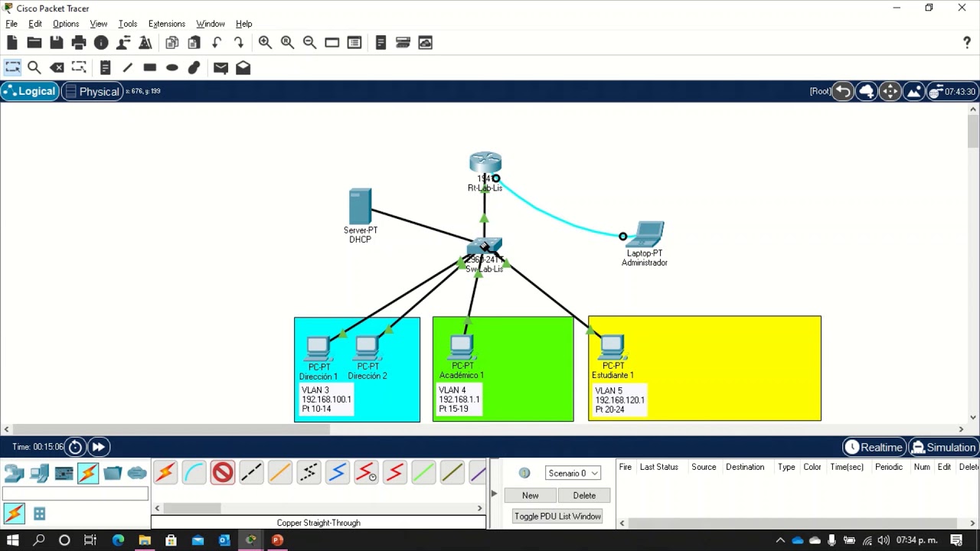The width and height of the screenshot is (980, 551).
Task: Click the DHCP Server-PT device
Action: click(360, 207)
